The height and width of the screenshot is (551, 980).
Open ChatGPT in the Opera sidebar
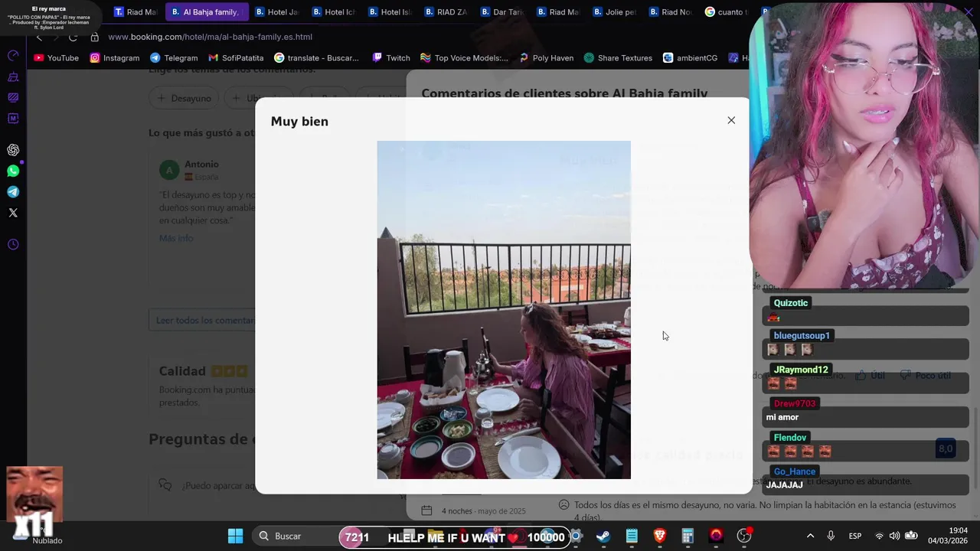(x=13, y=150)
